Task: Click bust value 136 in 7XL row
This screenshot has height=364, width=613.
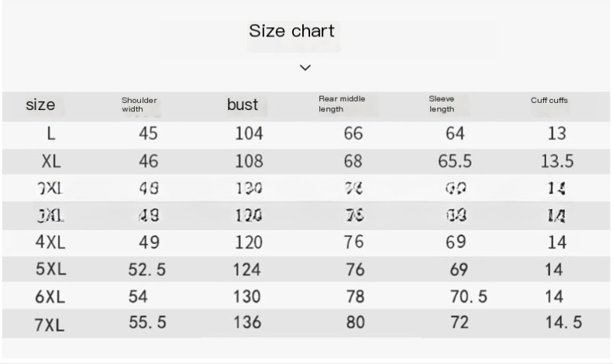Action: [249, 322]
